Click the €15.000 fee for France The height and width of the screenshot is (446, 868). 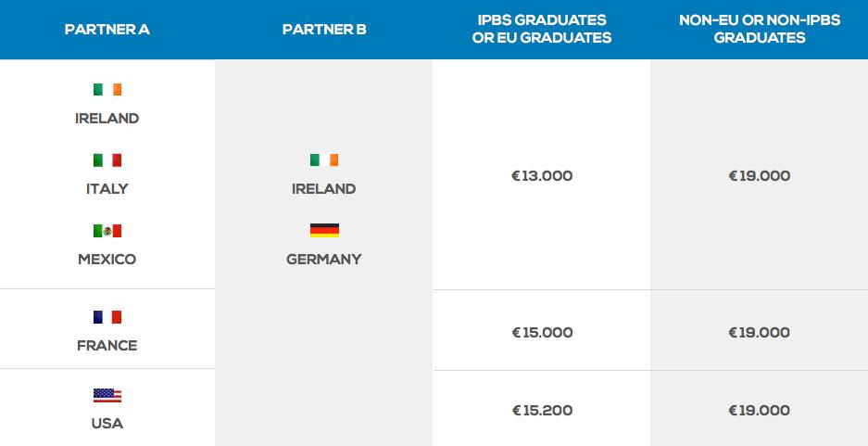click(542, 333)
